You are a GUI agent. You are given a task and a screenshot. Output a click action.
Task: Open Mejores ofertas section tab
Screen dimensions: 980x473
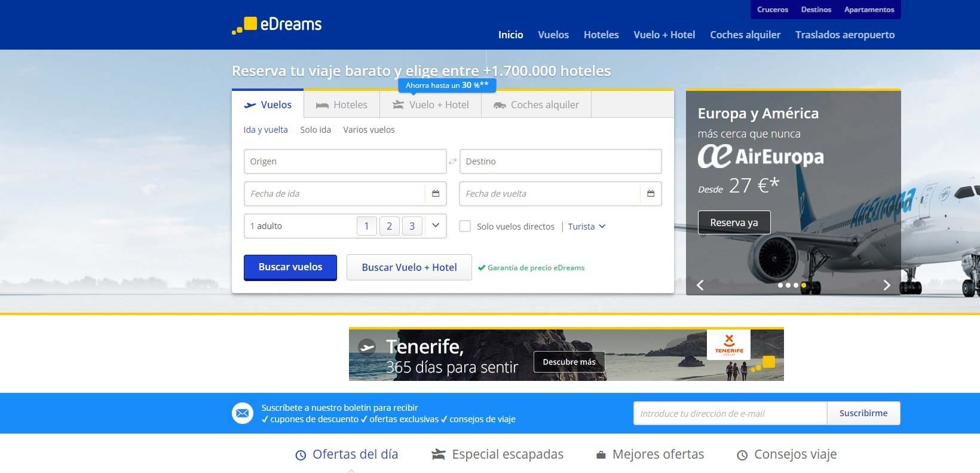pos(650,454)
